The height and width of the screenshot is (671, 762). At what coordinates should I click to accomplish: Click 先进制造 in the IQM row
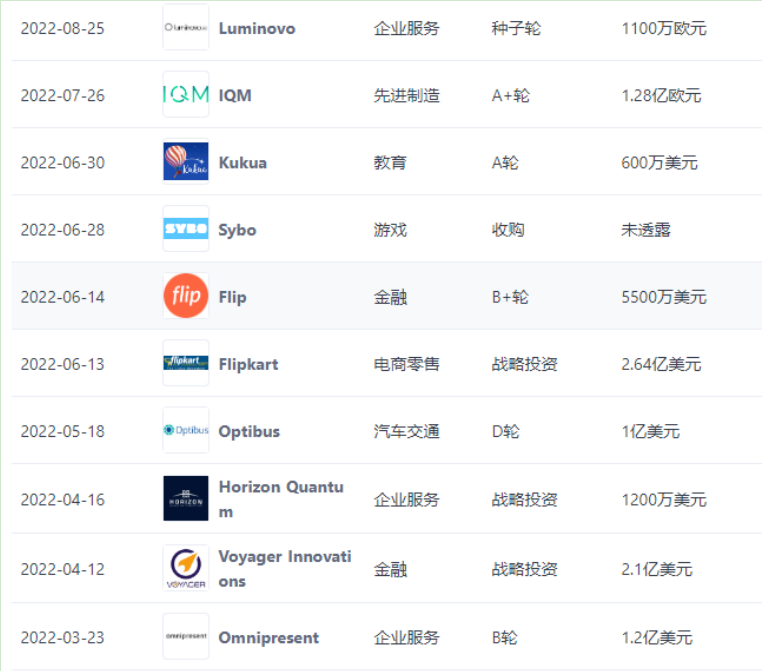click(407, 95)
